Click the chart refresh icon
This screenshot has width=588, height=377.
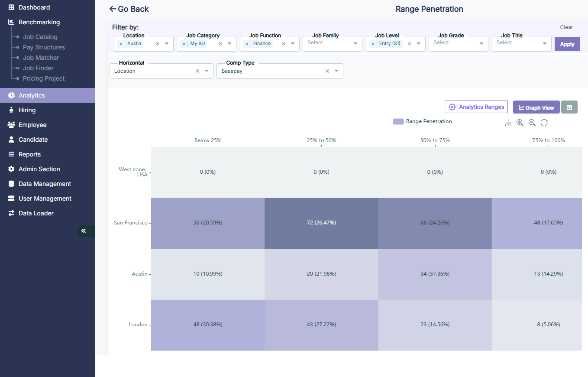(x=544, y=123)
